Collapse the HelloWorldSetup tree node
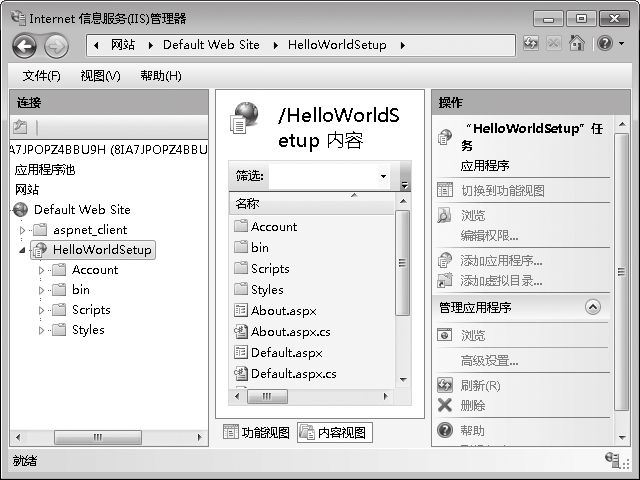Image resolution: width=640 pixels, height=480 pixels. (x=22, y=250)
